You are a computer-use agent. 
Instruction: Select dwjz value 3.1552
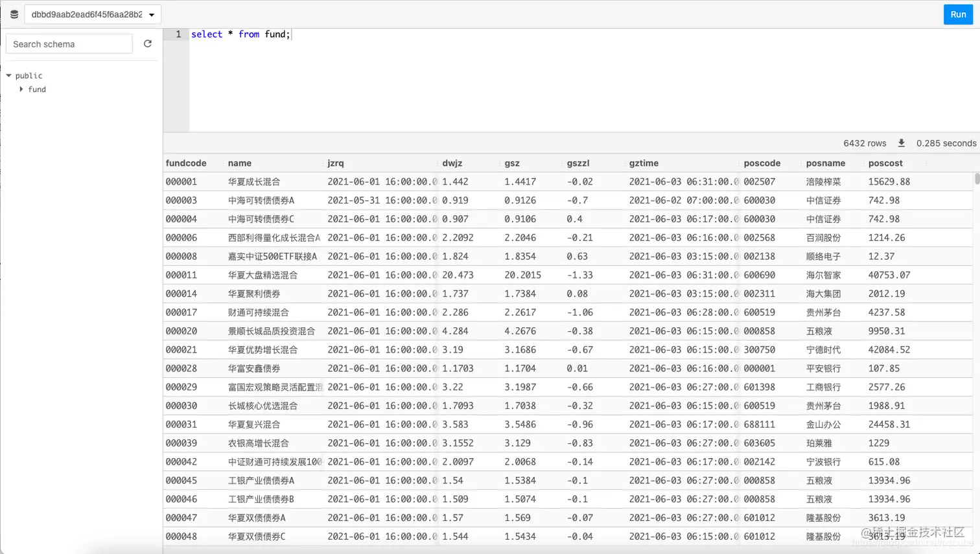(458, 443)
